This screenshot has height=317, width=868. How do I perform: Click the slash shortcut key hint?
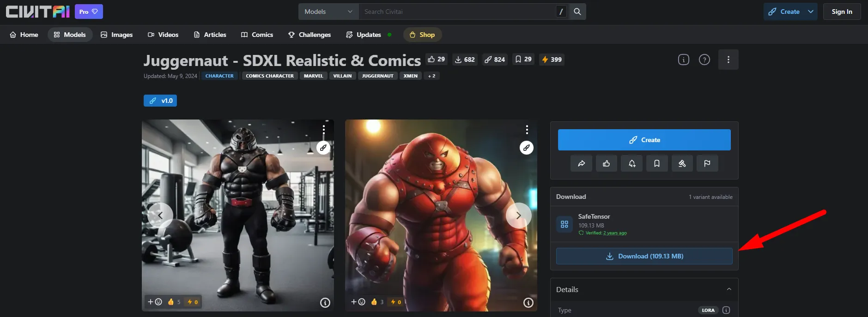561,12
